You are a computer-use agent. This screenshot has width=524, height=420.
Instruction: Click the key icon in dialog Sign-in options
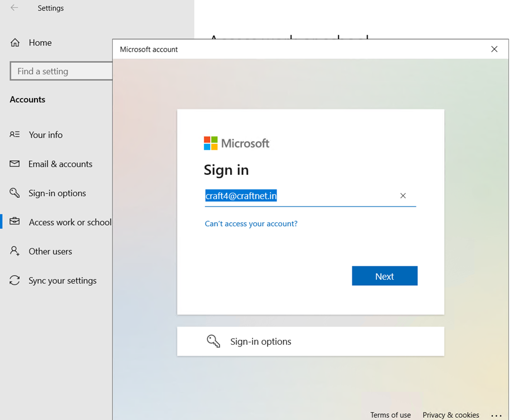tap(213, 341)
